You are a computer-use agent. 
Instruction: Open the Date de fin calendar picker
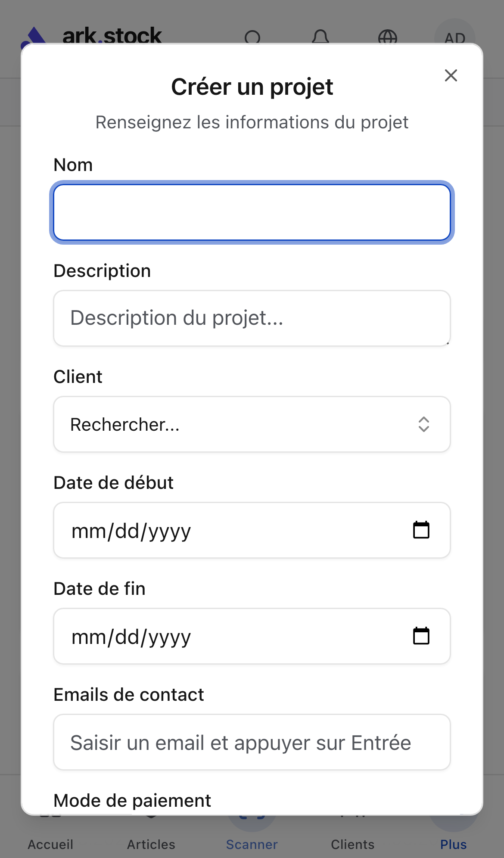(421, 636)
